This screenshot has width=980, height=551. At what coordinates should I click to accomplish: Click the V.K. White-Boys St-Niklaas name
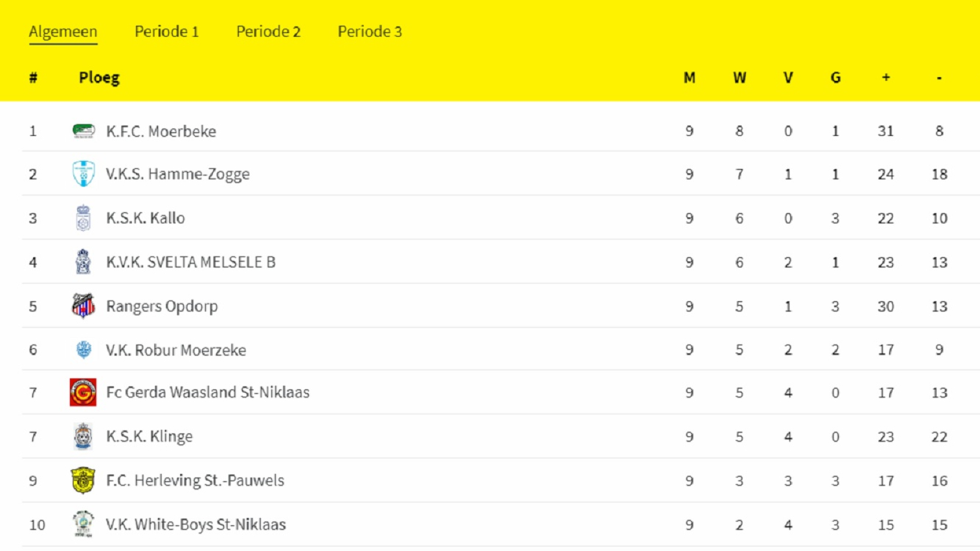coord(196,525)
